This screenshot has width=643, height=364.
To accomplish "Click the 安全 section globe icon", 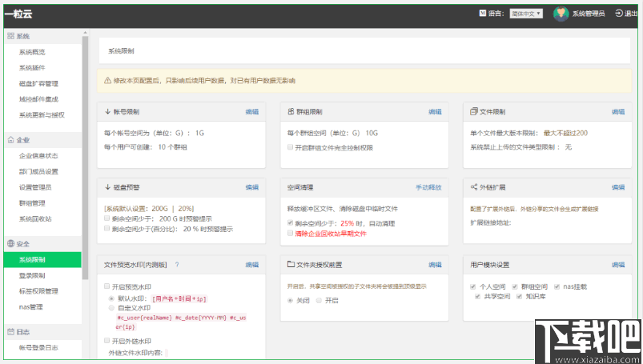I will [x=10, y=243].
